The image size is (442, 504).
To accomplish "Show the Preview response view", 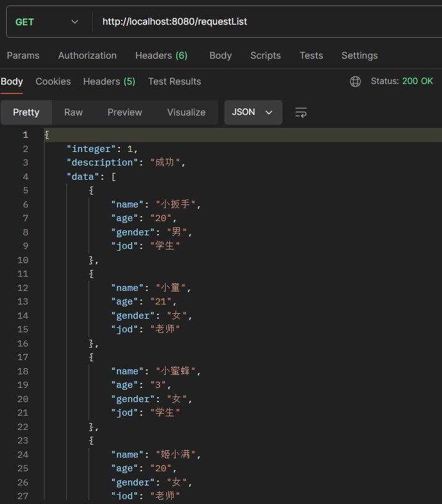I will tap(125, 112).
